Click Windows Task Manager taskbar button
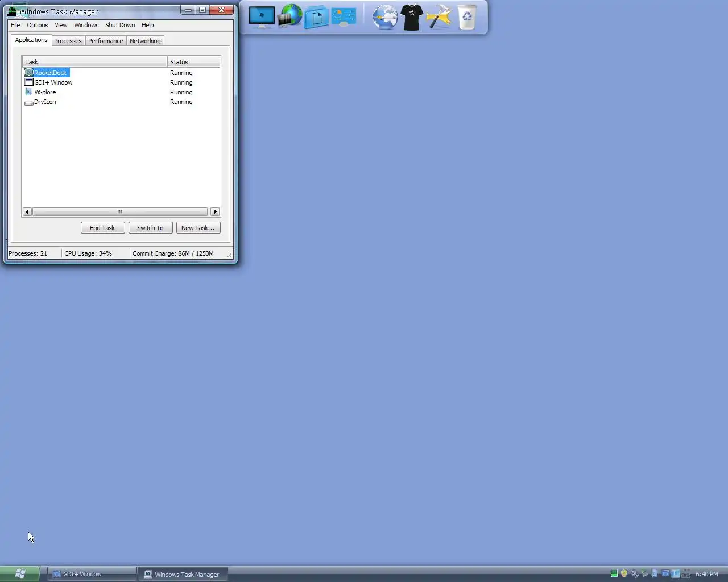The image size is (728, 582). [183, 574]
